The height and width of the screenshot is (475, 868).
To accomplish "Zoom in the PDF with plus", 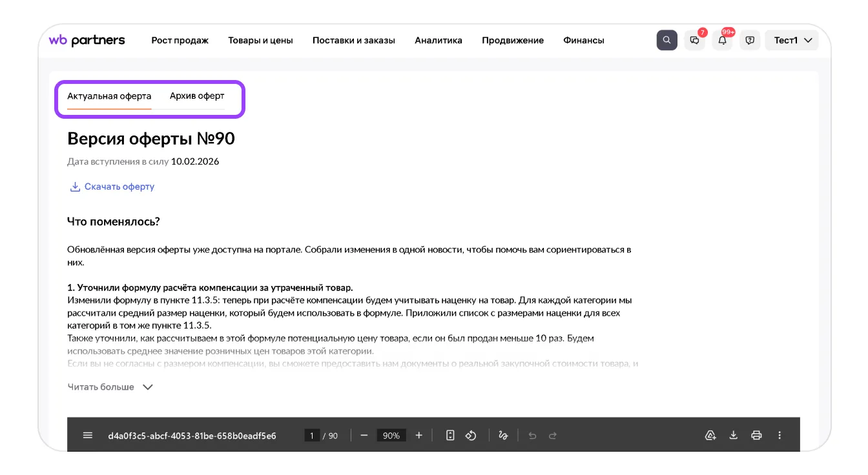I will point(418,436).
